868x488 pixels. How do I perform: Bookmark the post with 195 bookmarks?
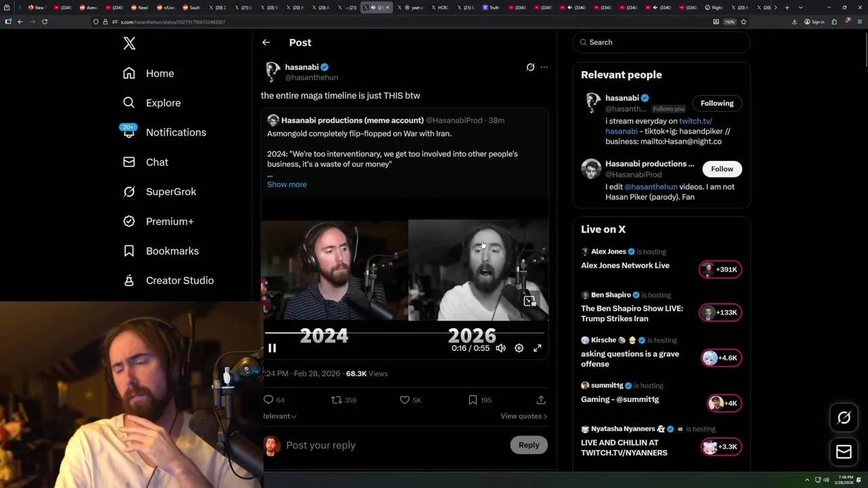(473, 400)
